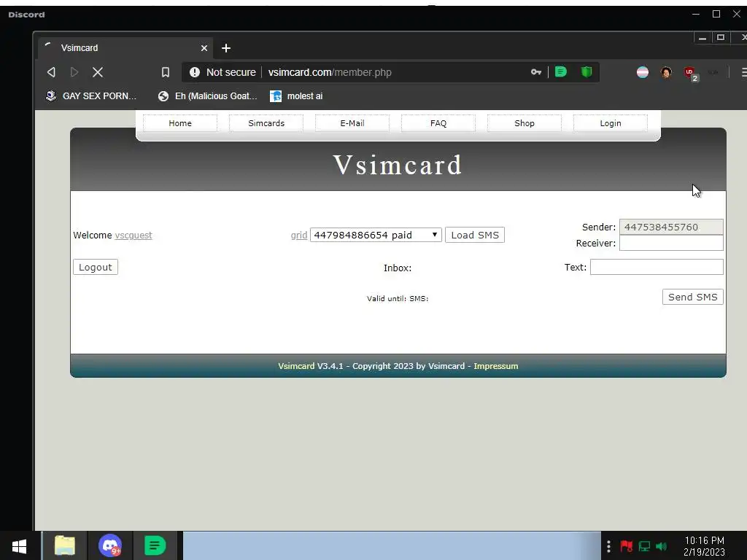Image resolution: width=747 pixels, height=560 pixels.
Task: Focus the Text message input field
Action: pos(657,267)
